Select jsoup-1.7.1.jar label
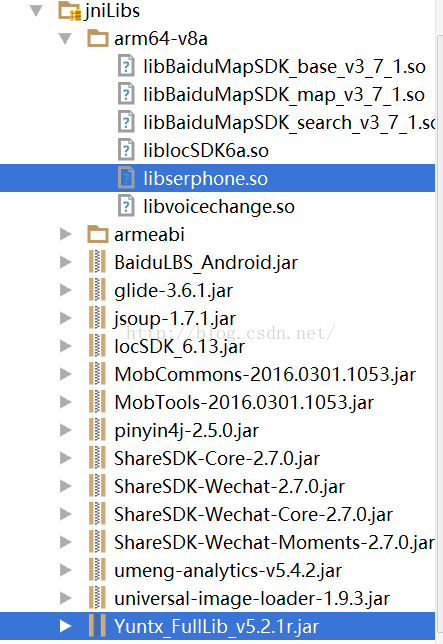443x644 pixels. click(175, 319)
